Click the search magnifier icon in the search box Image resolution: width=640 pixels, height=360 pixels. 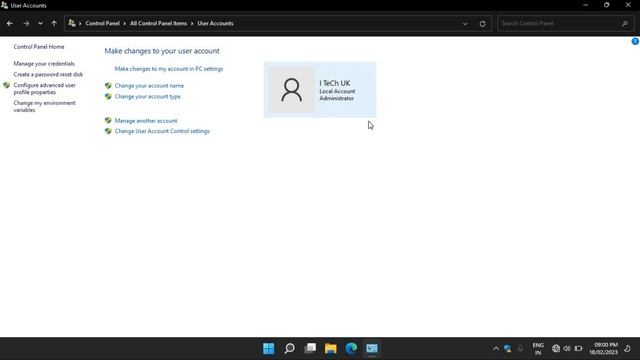point(625,23)
